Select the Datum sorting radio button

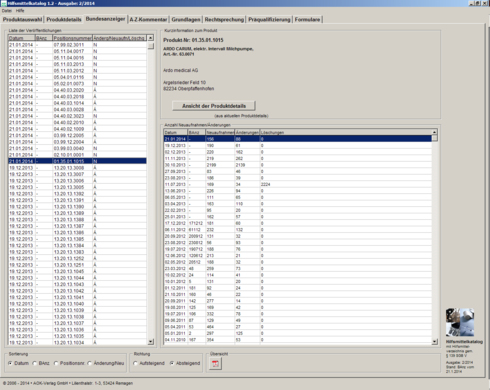tap(10, 363)
